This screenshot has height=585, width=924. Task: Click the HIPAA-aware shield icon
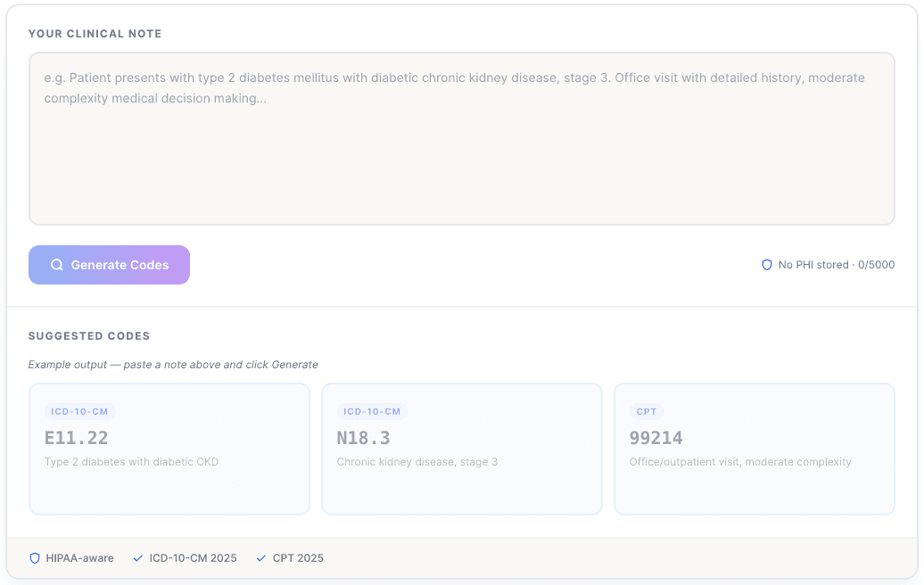pos(35,558)
